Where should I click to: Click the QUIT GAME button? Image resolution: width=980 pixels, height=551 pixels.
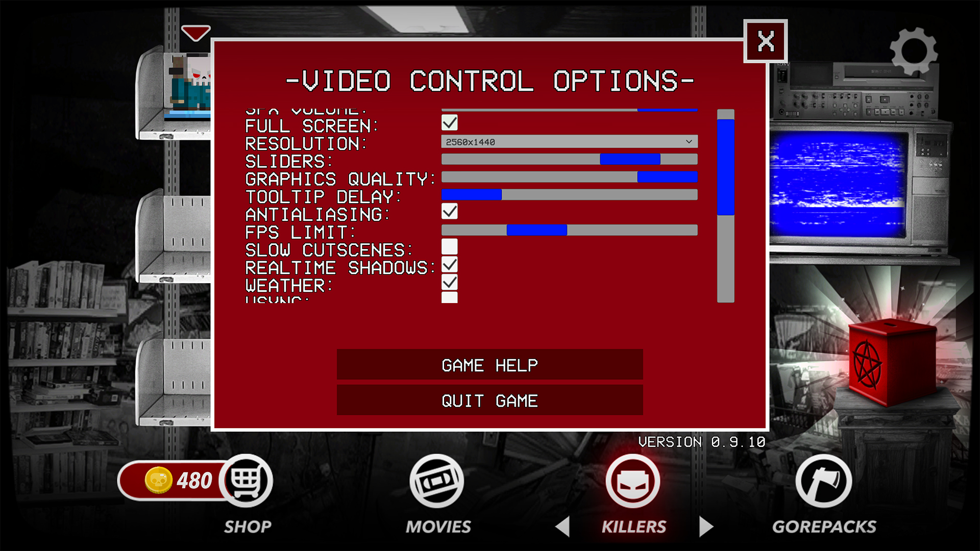coord(490,401)
